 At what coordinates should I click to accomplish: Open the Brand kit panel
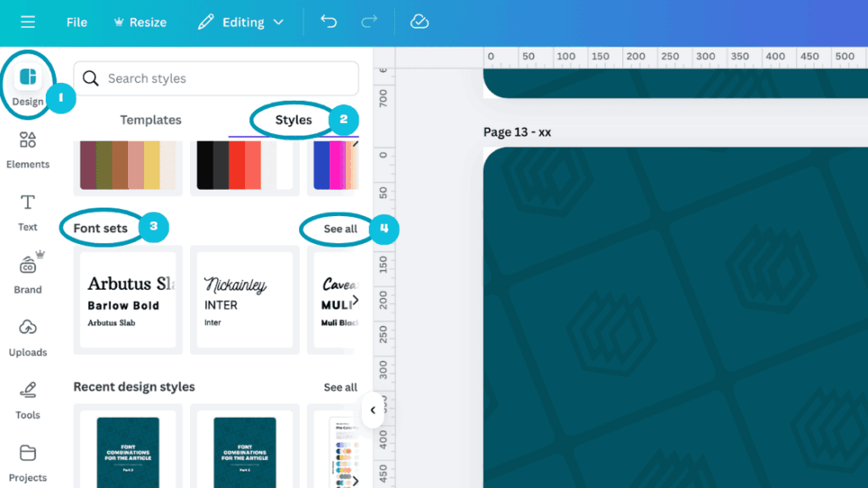28,274
